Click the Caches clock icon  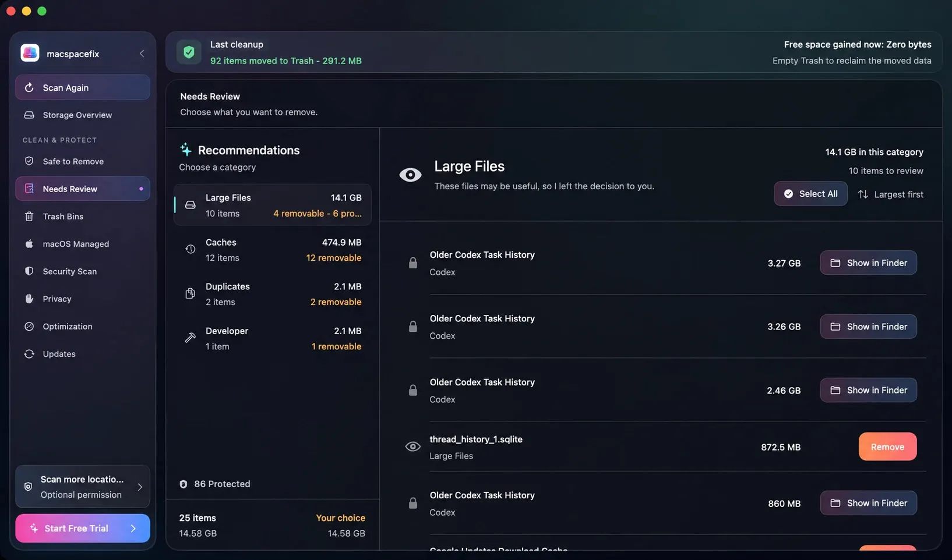pos(190,249)
